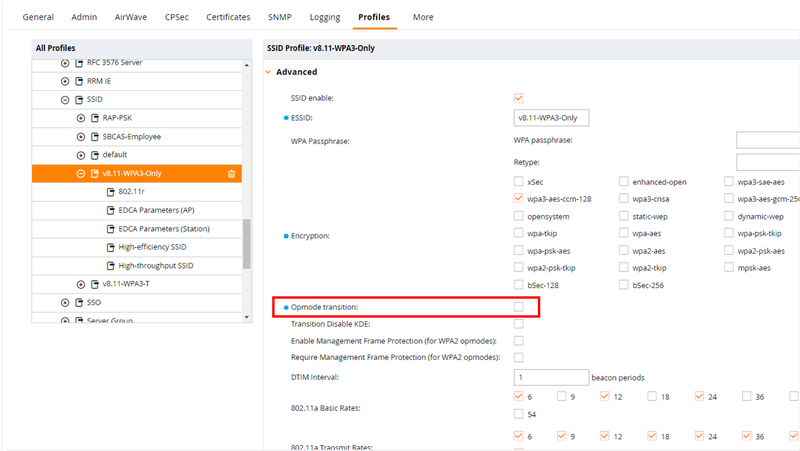Select the Profiles tab

(x=374, y=17)
